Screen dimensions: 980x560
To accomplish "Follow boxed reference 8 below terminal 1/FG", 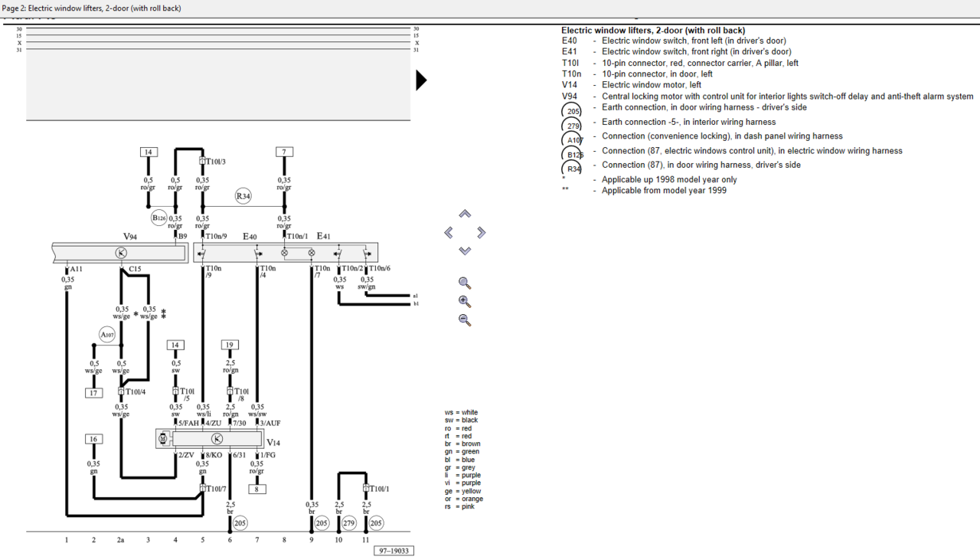I will point(257,489).
